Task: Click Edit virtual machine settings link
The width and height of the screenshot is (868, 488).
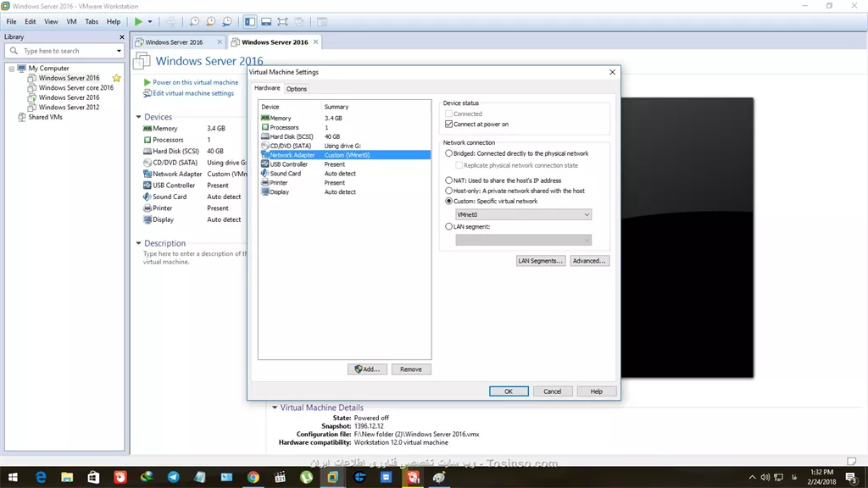Action: click(193, 93)
